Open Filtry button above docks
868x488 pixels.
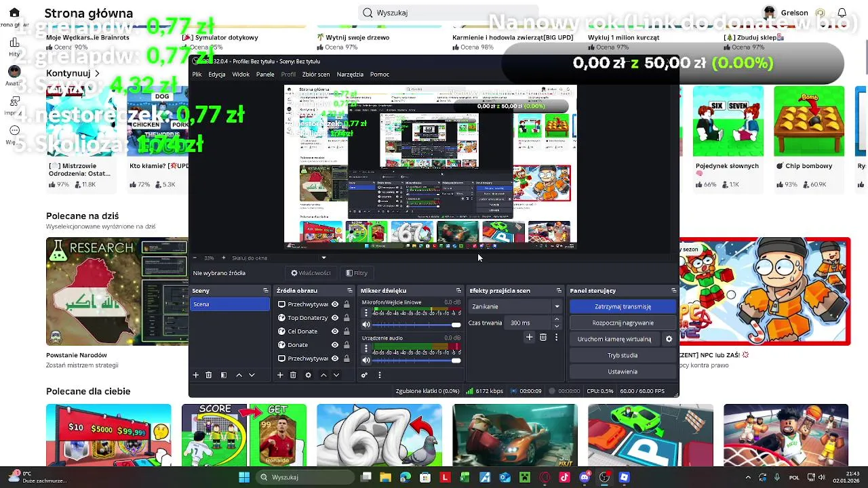(357, 273)
